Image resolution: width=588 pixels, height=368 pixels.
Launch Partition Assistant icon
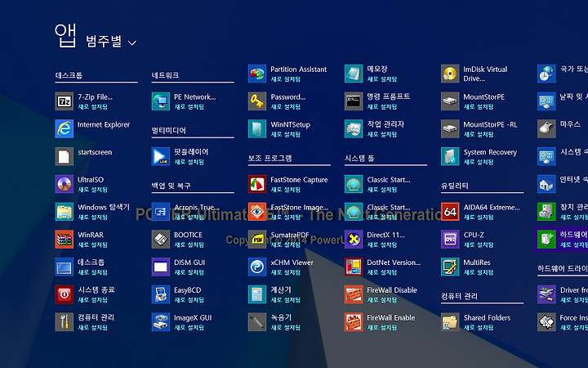click(x=257, y=74)
